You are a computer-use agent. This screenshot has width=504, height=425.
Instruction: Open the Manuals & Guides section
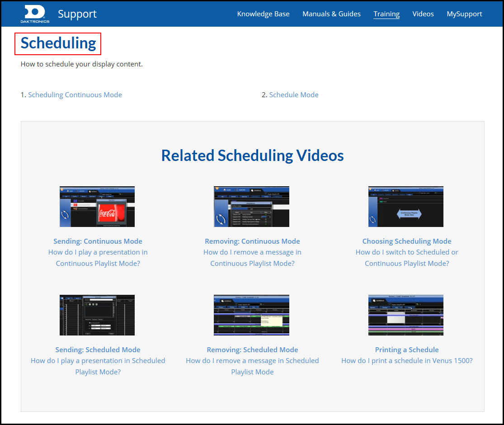[331, 14]
